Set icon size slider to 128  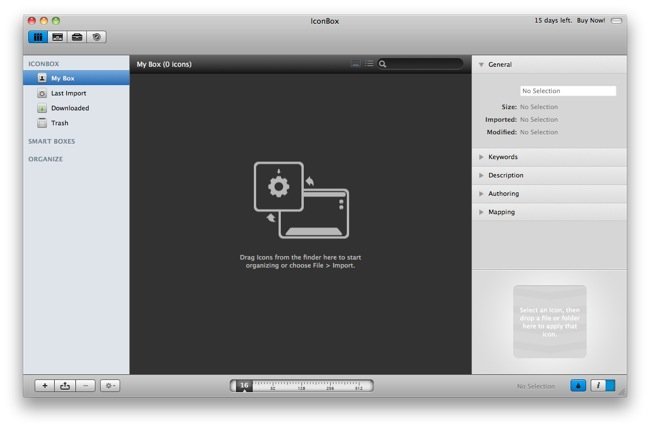click(x=301, y=387)
